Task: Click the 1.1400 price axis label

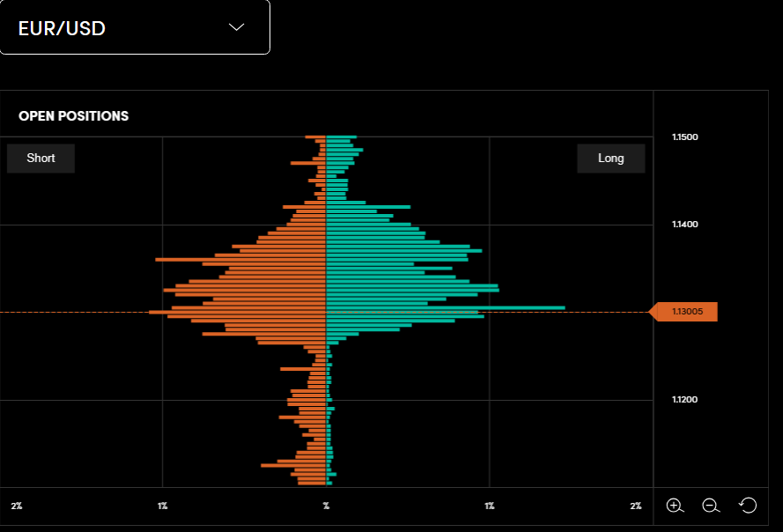Action: pyautogui.click(x=684, y=225)
